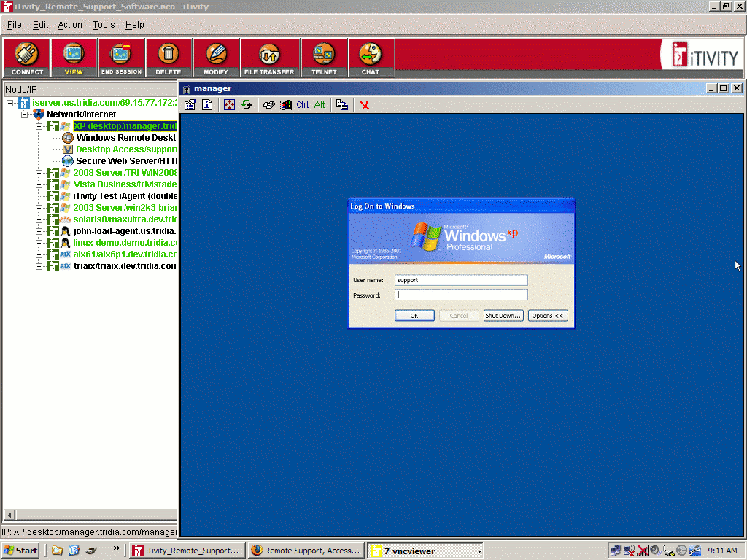
Task: Click Shut Down... button
Action: click(503, 315)
